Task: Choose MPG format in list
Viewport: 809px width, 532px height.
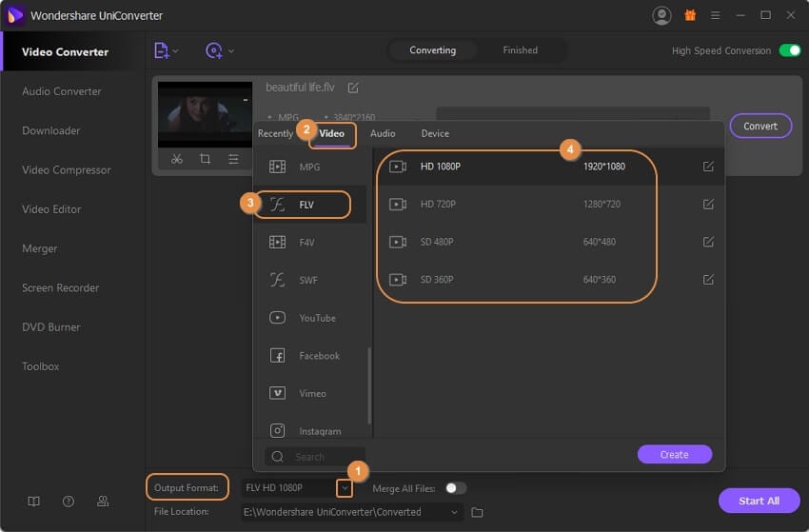Action: 309,167
